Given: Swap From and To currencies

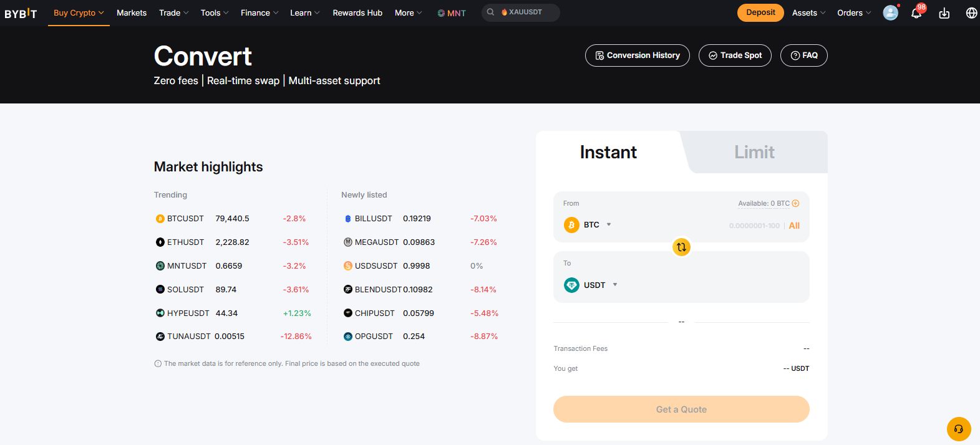Looking at the screenshot, I should click(681, 247).
